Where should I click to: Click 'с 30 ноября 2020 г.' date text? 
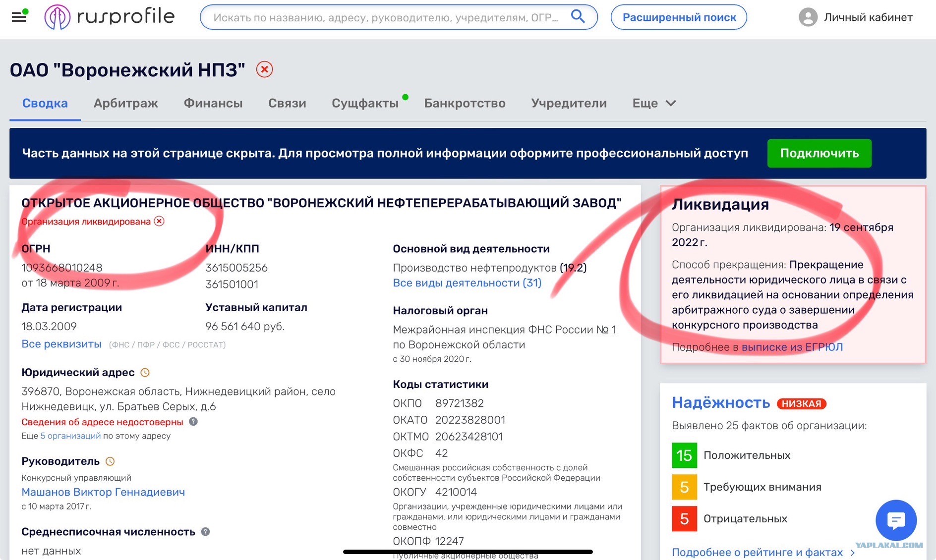432,359
